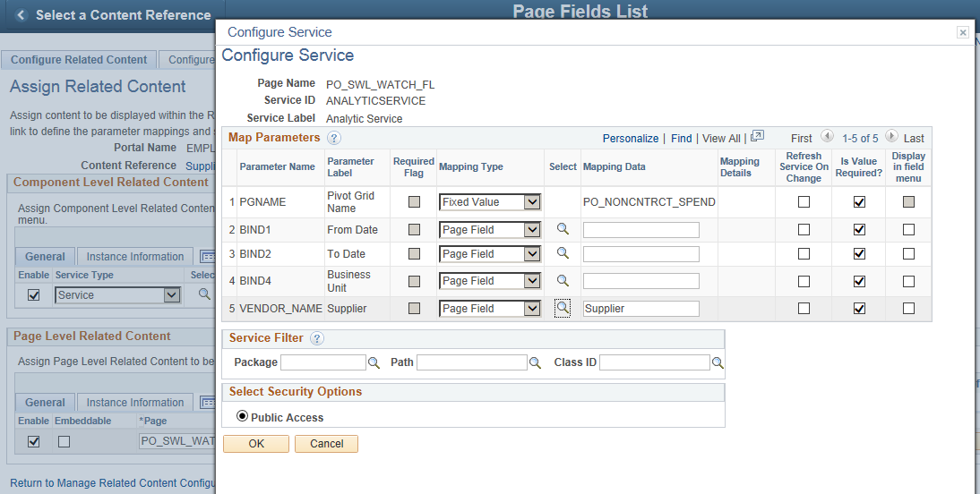Screen dimensions: 980x494
Task: Click the Find link
Action: (681, 139)
